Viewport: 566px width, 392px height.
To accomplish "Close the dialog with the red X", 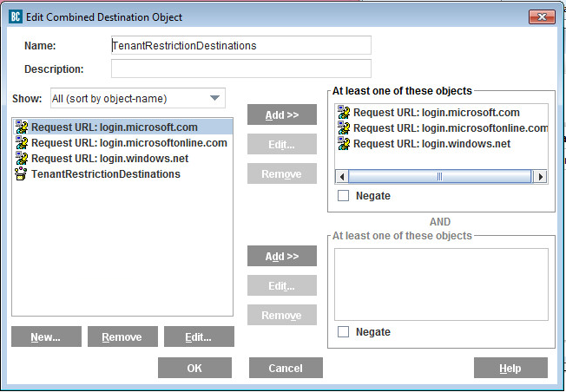I will [x=542, y=17].
